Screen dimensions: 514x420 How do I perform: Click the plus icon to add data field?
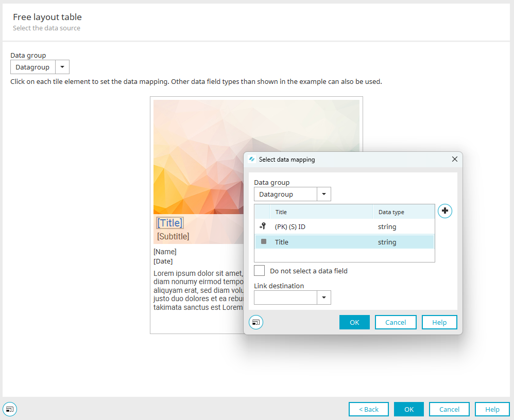[x=445, y=211]
